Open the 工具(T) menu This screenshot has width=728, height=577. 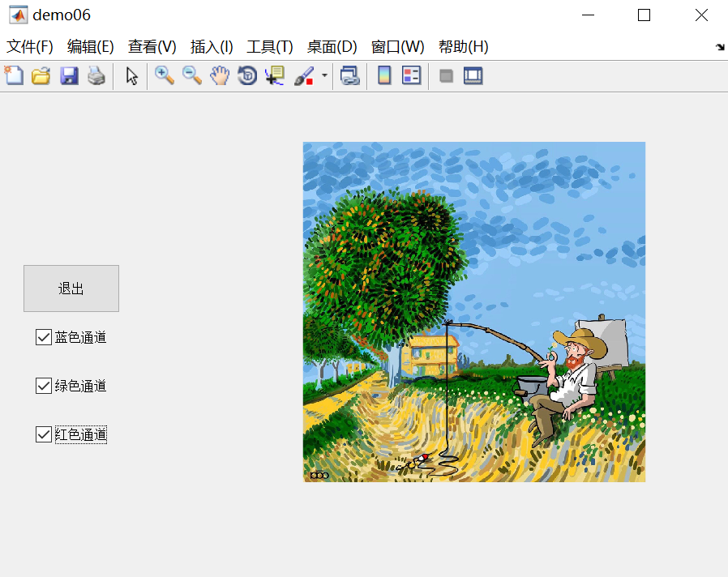[x=268, y=46]
